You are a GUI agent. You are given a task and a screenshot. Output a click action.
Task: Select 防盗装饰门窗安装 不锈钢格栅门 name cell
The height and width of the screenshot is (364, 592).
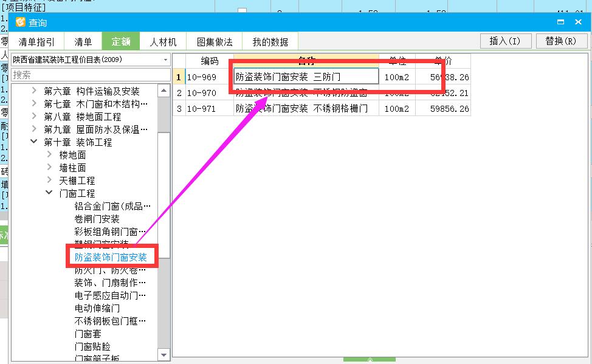pyautogui.click(x=306, y=109)
